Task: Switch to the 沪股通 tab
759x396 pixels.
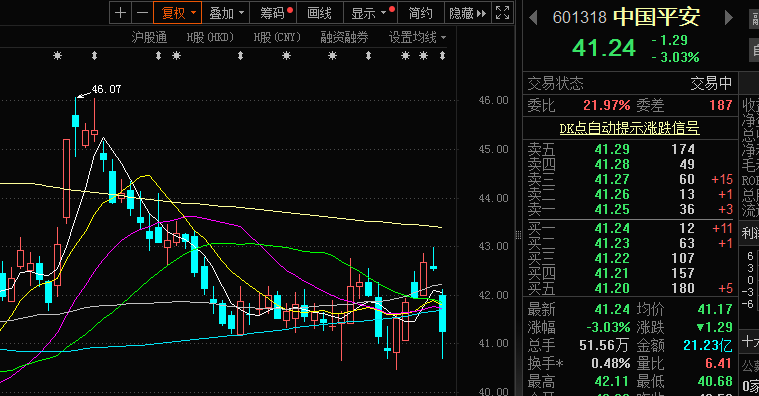Action: point(149,37)
